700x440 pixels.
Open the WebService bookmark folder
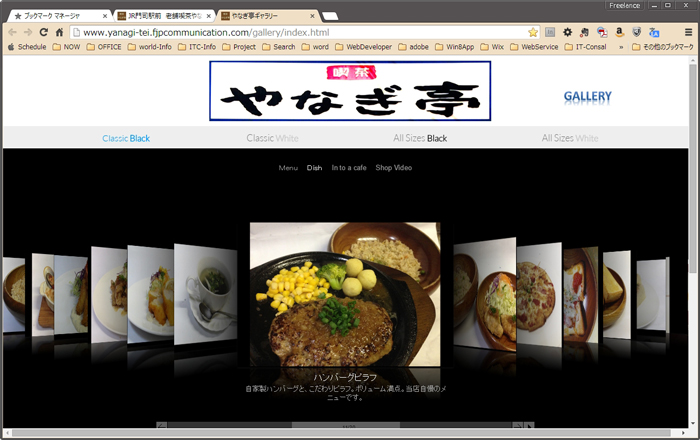click(x=534, y=47)
